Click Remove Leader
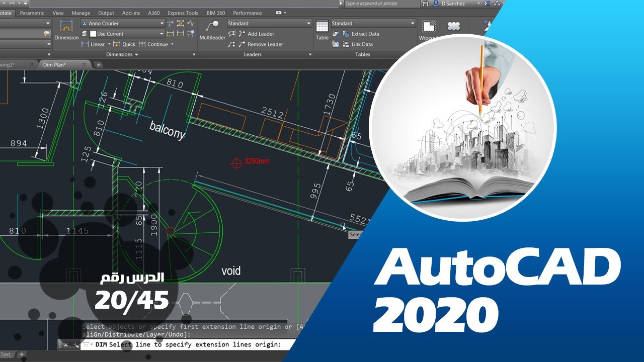This screenshot has height=362, width=644. [x=261, y=44]
